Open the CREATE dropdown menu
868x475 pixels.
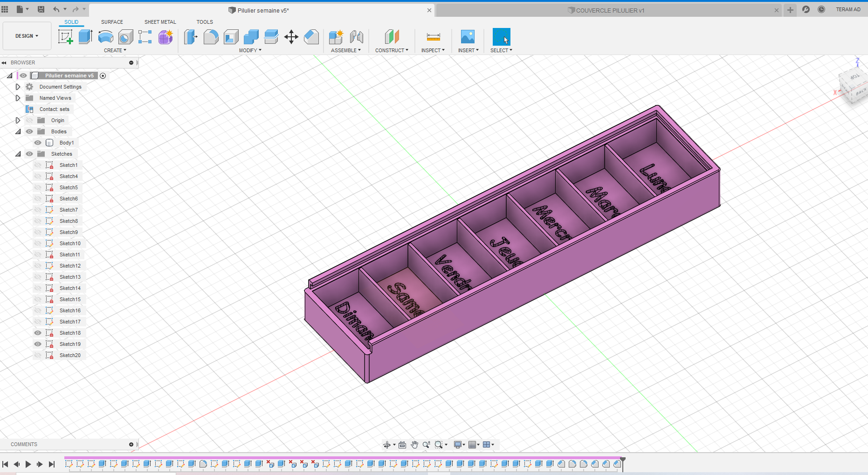pyautogui.click(x=115, y=50)
